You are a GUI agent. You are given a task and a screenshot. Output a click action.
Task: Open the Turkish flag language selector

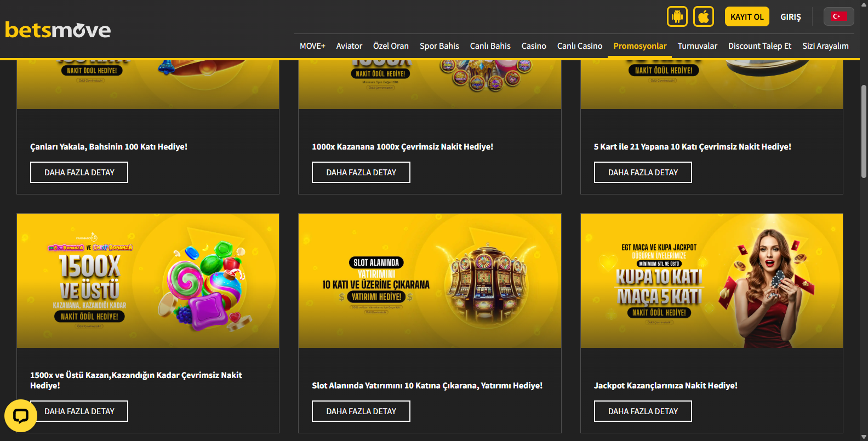[x=838, y=16]
